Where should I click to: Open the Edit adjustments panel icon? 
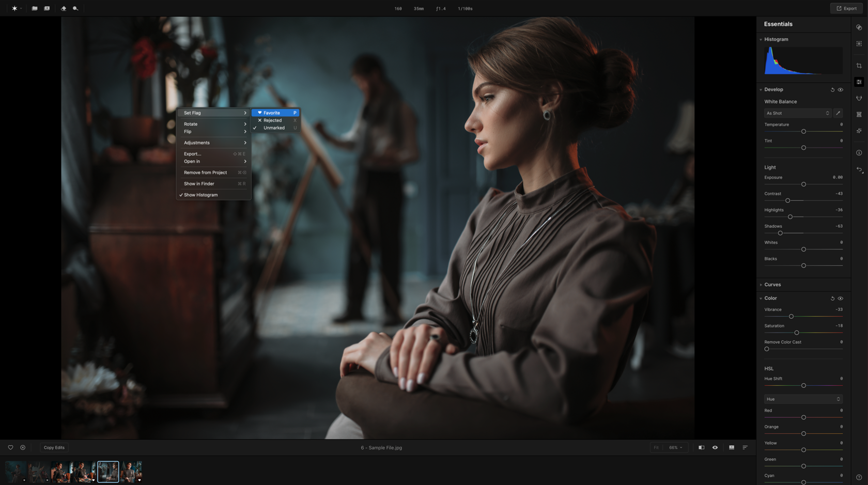coord(859,82)
